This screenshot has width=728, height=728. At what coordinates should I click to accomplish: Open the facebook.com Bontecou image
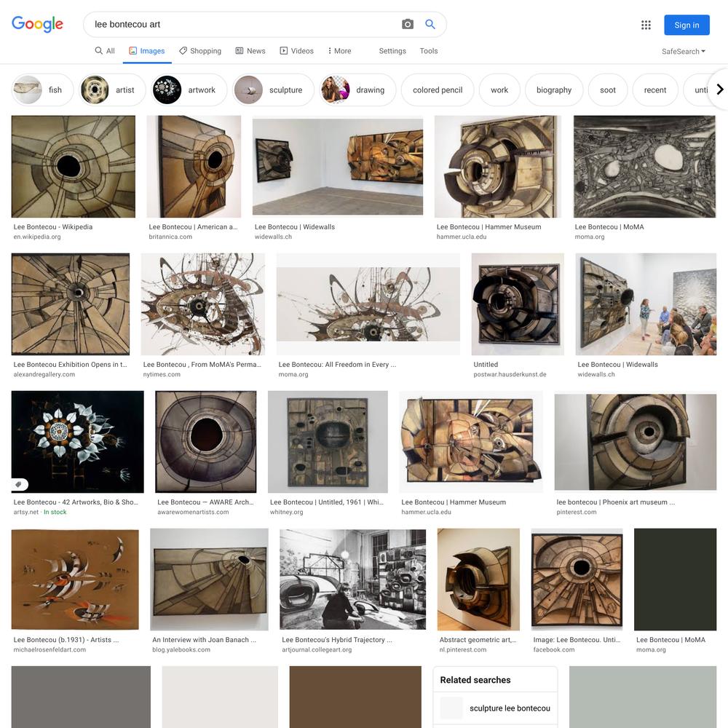point(577,579)
